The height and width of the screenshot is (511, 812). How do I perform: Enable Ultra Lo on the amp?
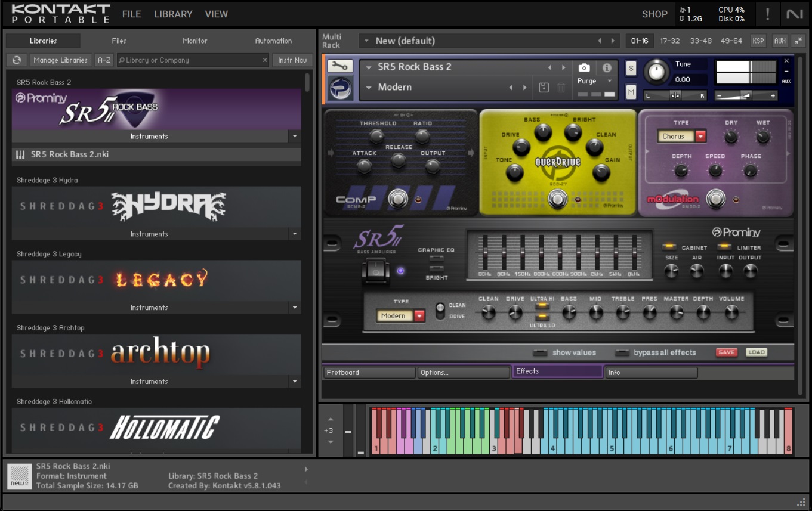coord(542,317)
